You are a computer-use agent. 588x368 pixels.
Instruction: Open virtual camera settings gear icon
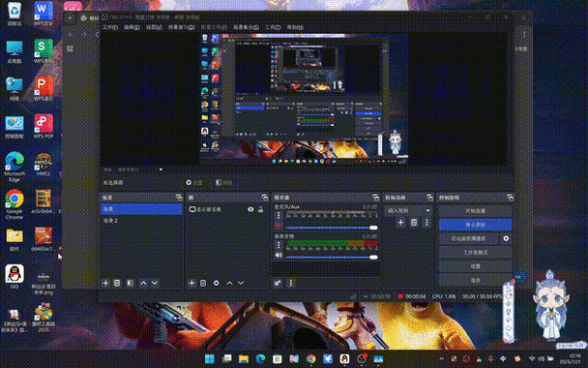pyautogui.click(x=506, y=238)
